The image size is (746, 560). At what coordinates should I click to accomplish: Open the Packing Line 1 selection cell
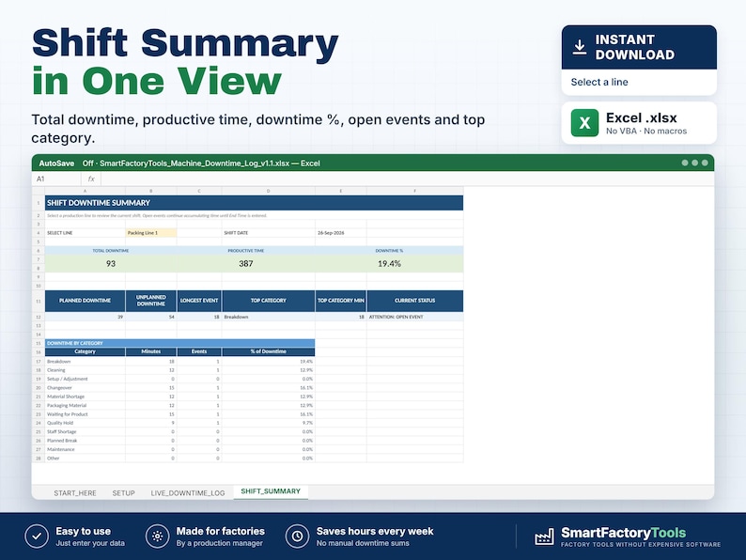click(151, 233)
